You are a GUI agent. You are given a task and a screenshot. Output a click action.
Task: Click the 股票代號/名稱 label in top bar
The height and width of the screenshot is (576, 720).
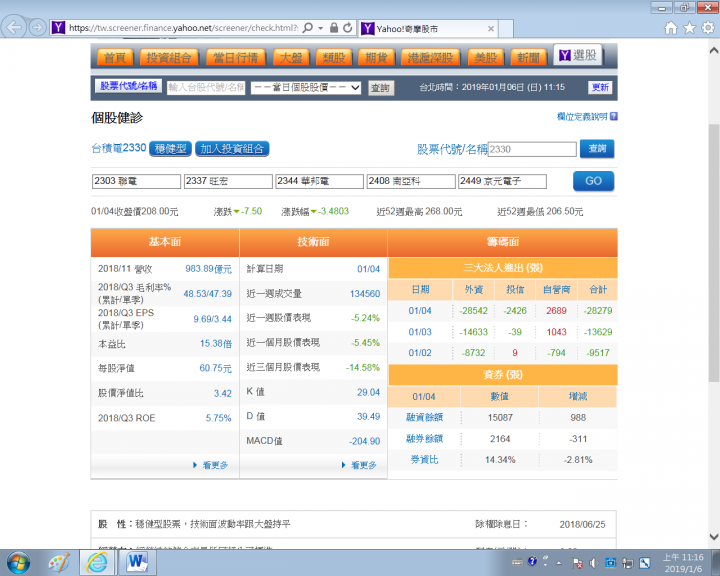click(129, 86)
